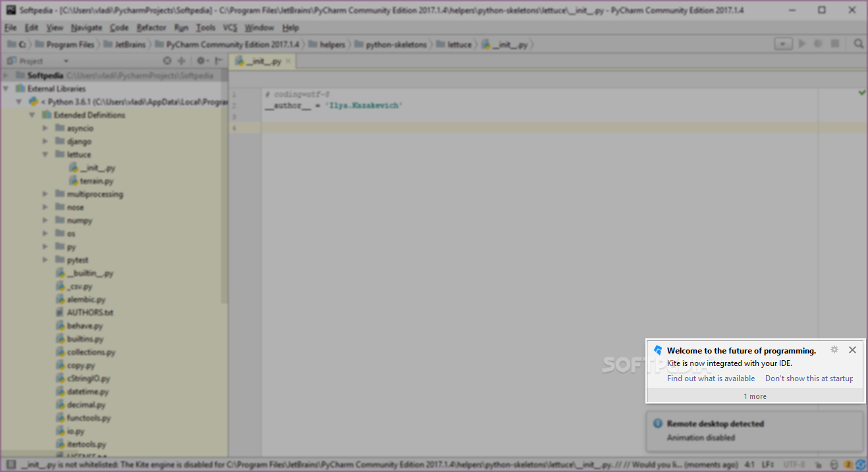Select datetime.py file
This screenshot has height=472, width=868.
[x=81, y=392]
